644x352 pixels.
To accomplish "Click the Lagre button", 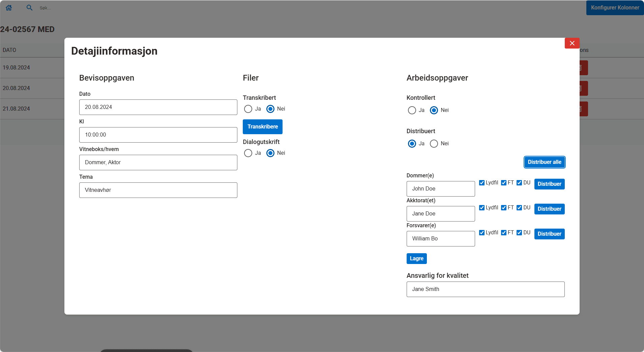I will click(x=416, y=258).
